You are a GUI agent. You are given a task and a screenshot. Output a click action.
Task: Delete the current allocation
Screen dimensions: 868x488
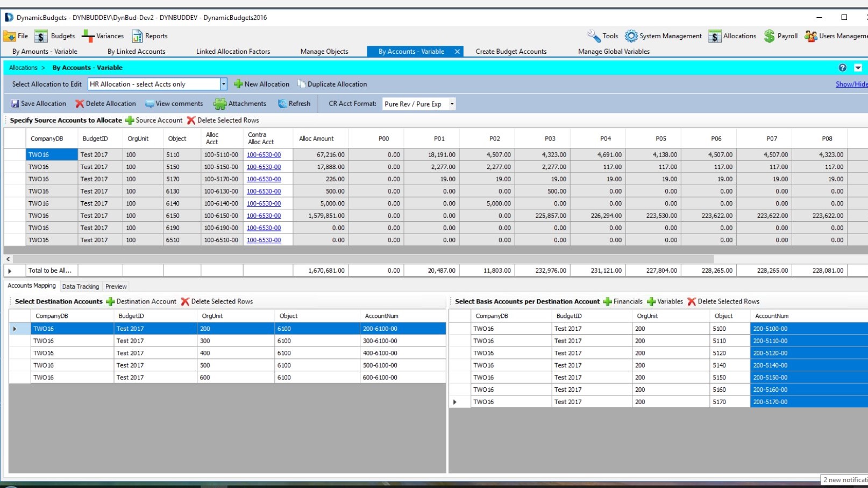click(x=105, y=104)
